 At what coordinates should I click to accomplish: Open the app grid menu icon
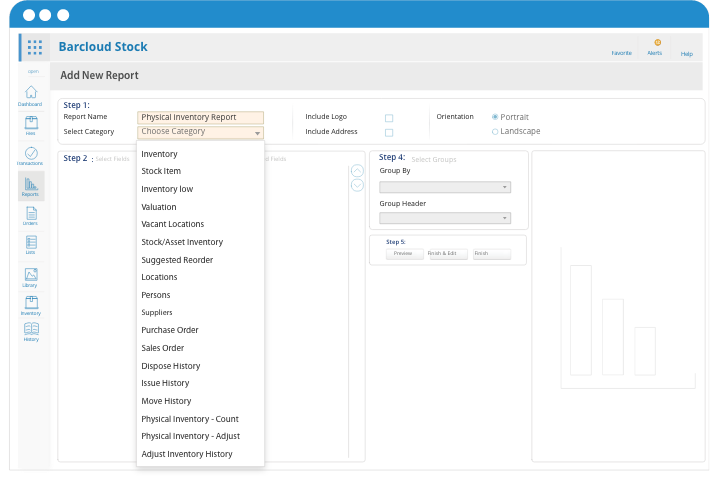35,47
